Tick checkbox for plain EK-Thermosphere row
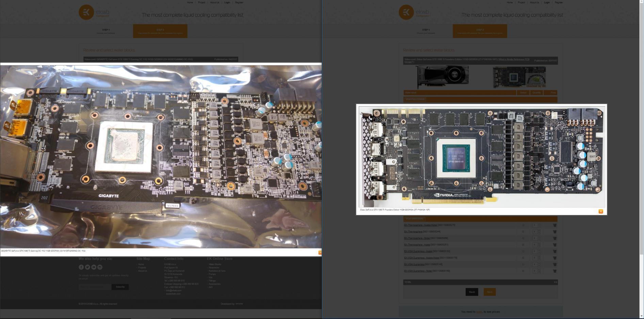The width and height of the screenshot is (644, 319). pyautogui.click(x=523, y=232)
